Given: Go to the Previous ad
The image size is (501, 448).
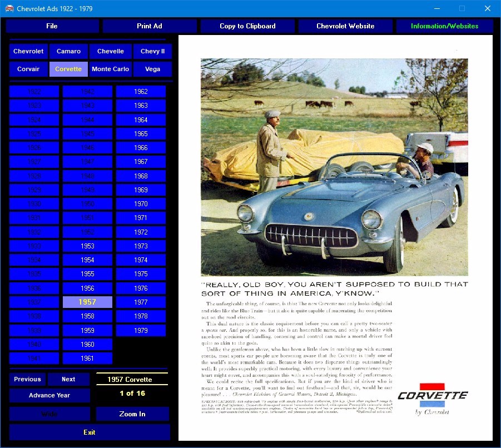Looking at the screenshot, I should point(27,379).
